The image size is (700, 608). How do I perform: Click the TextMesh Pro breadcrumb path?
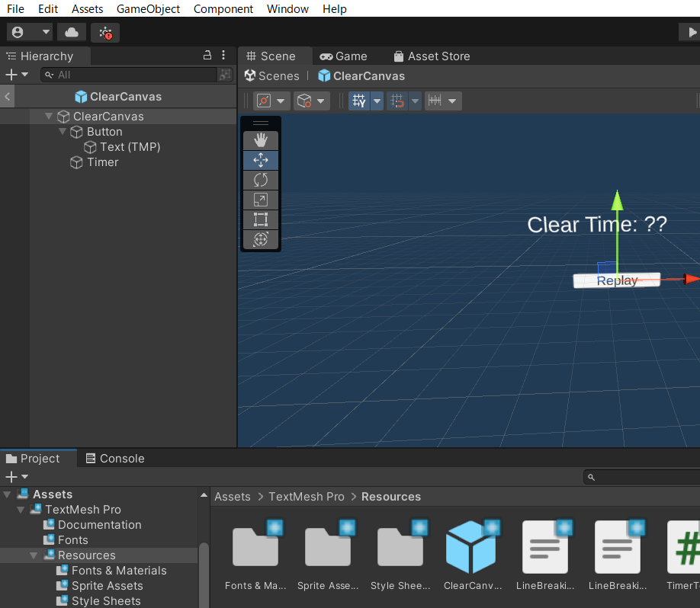pyautogui.click(x=307, y=497)
